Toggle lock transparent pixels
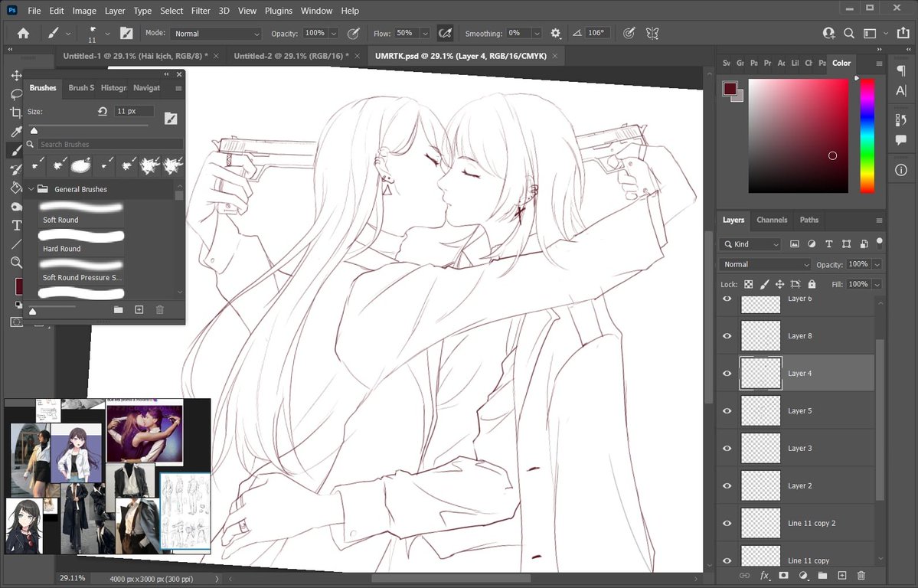This screenshot has width=918, height=588. (748, 284)
